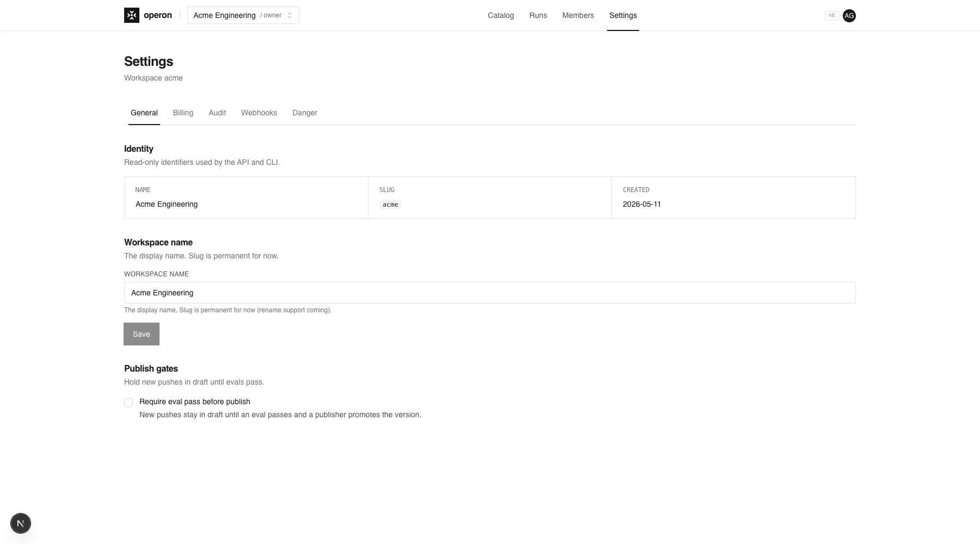Open the Runs page
The width and height of the screenshot is (980, 544).
(538, 15)
